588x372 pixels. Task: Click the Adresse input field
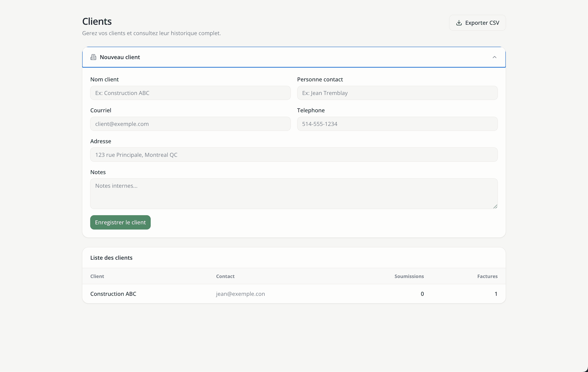point(294,155)
